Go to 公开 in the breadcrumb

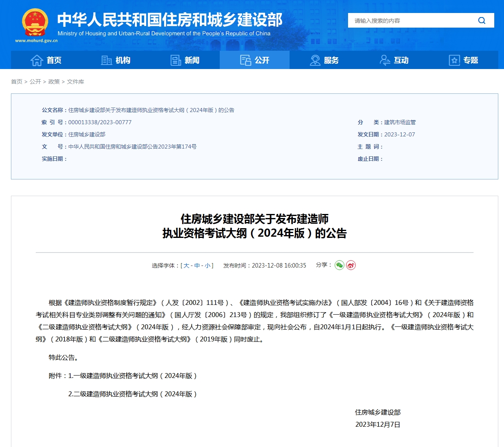(35, 82)
